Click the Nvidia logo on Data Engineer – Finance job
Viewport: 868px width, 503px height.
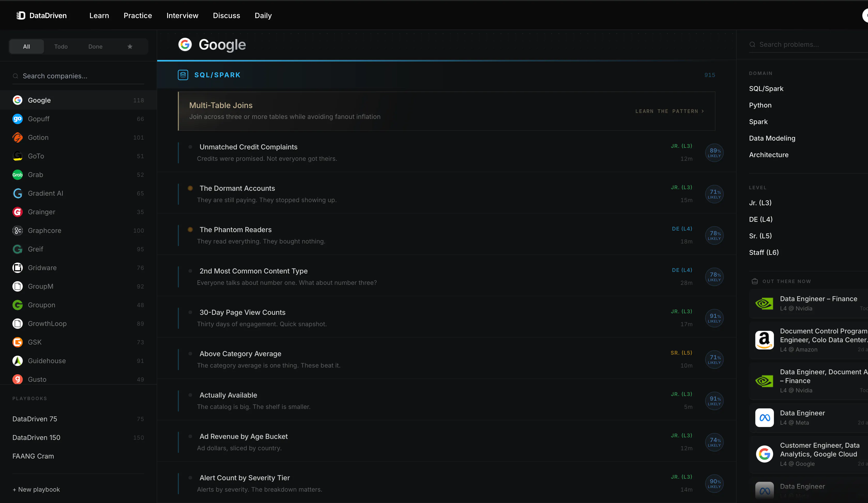tap(764, 303)
